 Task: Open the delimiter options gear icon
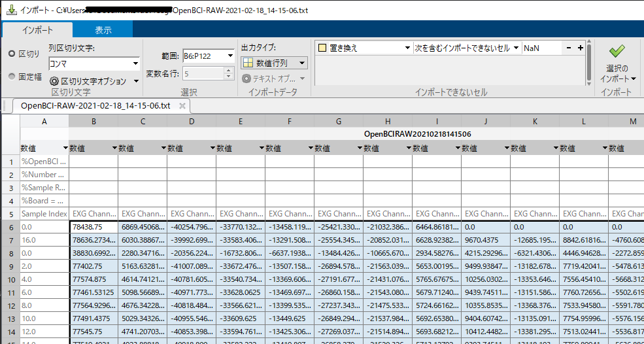click(54, 81)
